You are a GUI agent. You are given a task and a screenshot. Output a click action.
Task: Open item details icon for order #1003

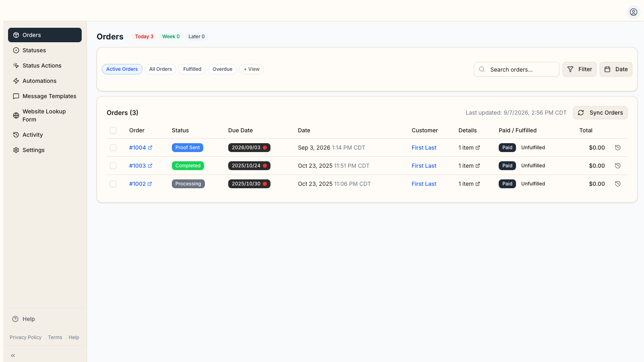478,166
